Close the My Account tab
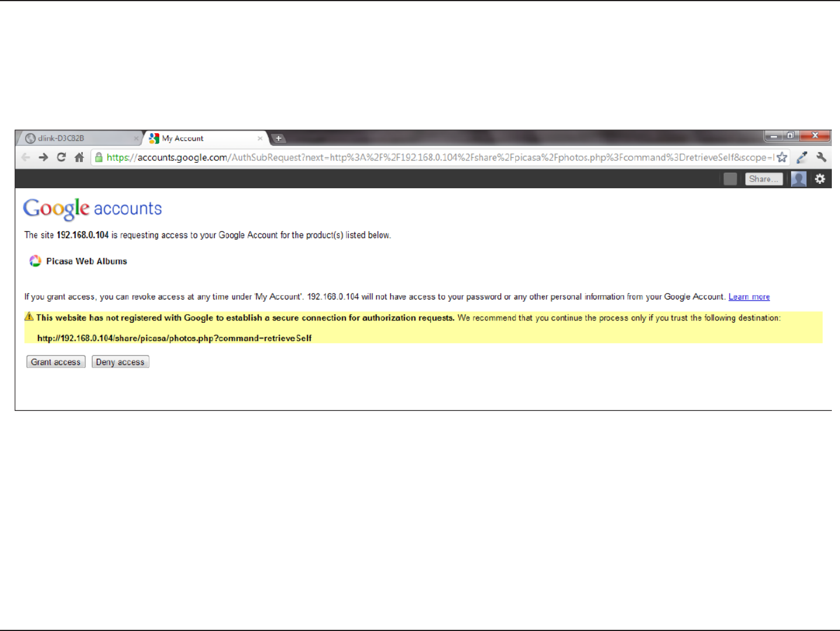 pos(260,138)
